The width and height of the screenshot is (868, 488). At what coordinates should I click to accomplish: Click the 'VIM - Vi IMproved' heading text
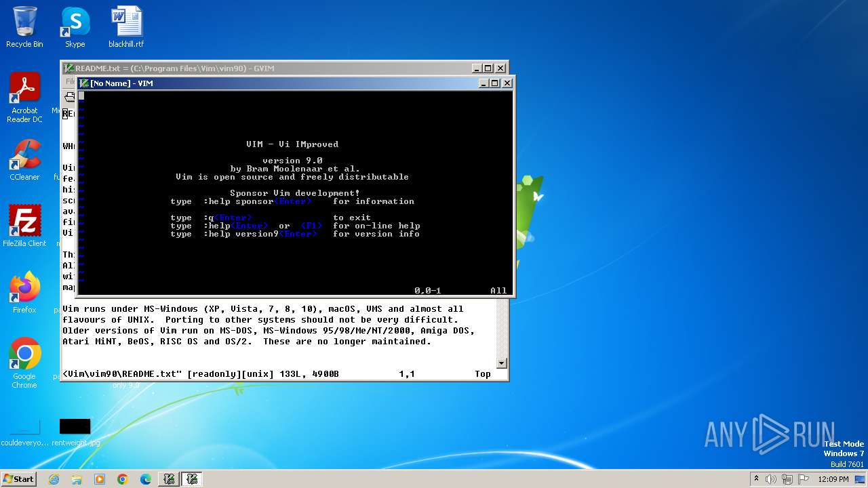[x=292, y=144]
